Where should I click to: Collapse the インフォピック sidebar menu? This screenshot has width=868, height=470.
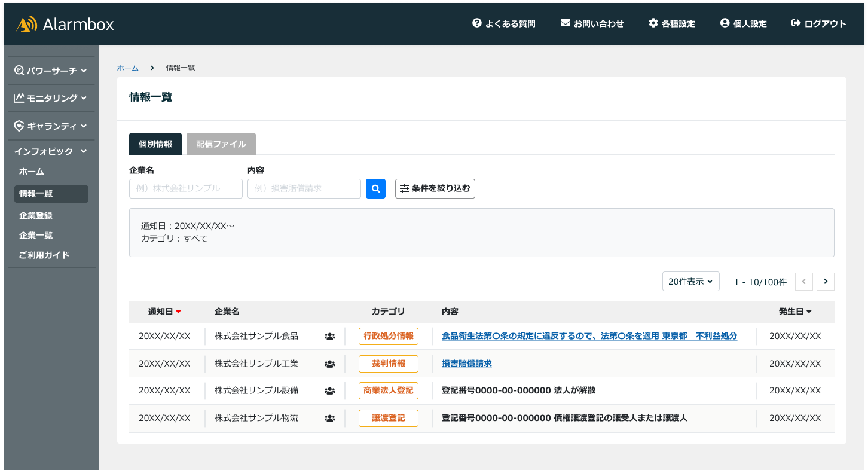pyautogui.click(x=51, y=151)
